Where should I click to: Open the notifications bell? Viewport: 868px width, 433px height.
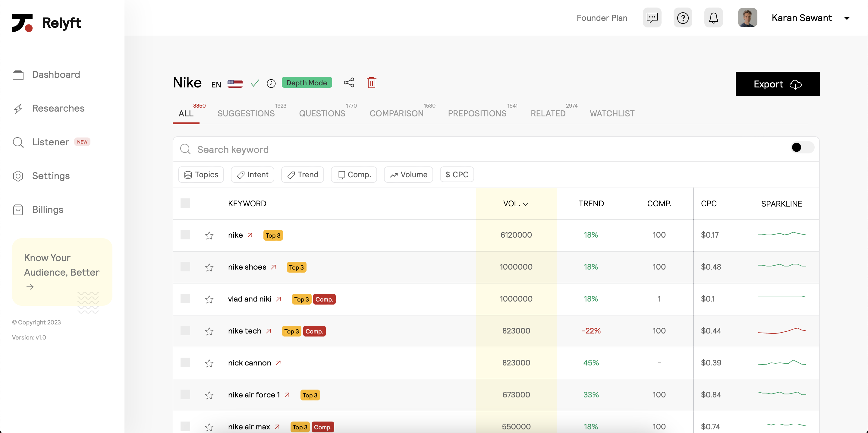713,17
